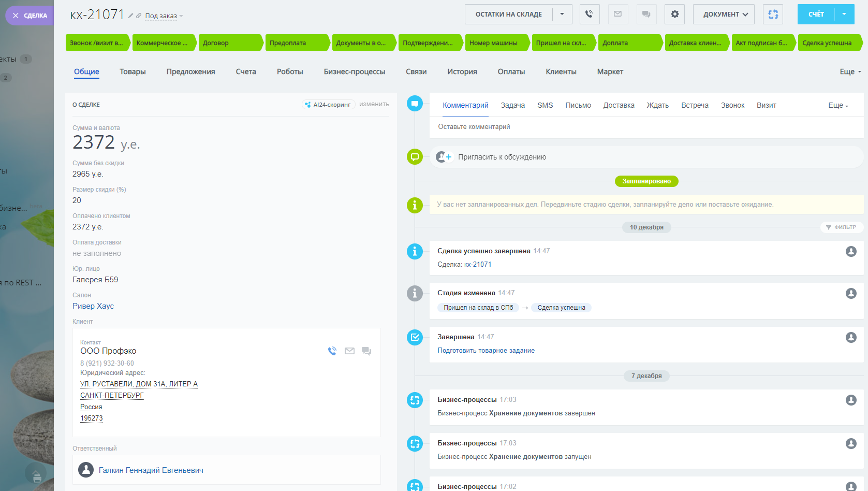Click the email envelope icon in top toolbar

pyautogui.click(x=617, y=15)
